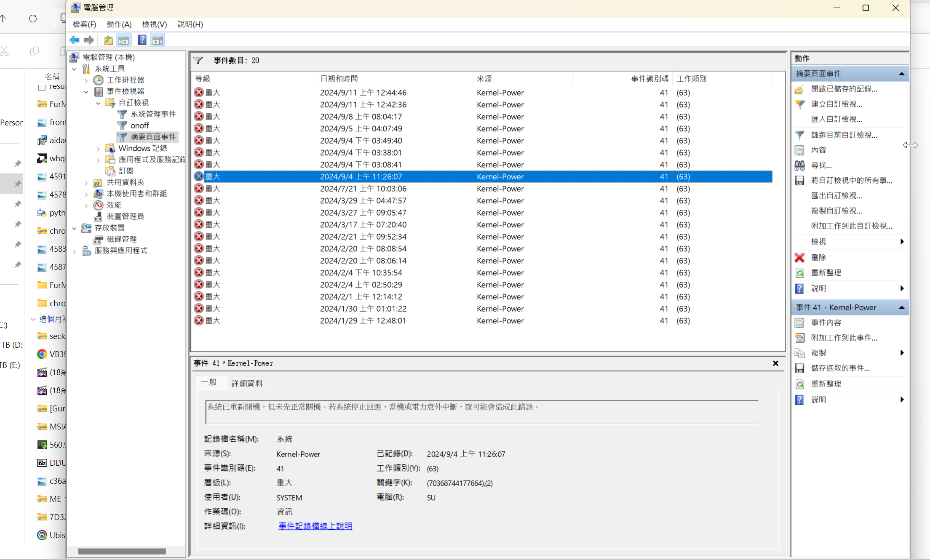
Task: Click the tree pane horizontal scrollbar
Action: click(x=122, y=551)
